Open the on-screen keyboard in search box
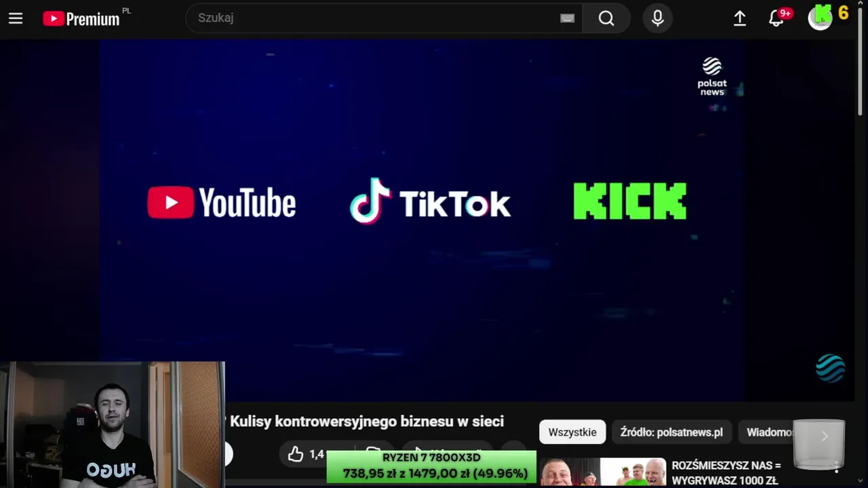Screen dimensions: 868x488 coord(568,18)
